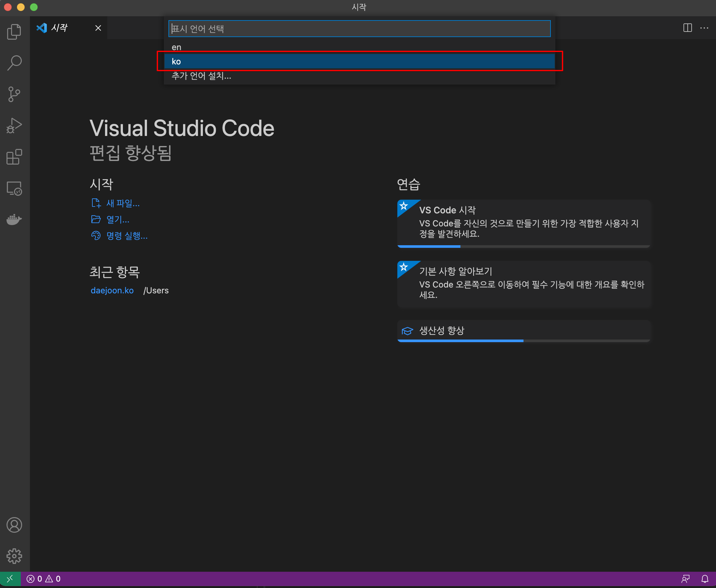Open the Docker view icon
This screenshot has width=716, height=588.
[x=14, y=220]
